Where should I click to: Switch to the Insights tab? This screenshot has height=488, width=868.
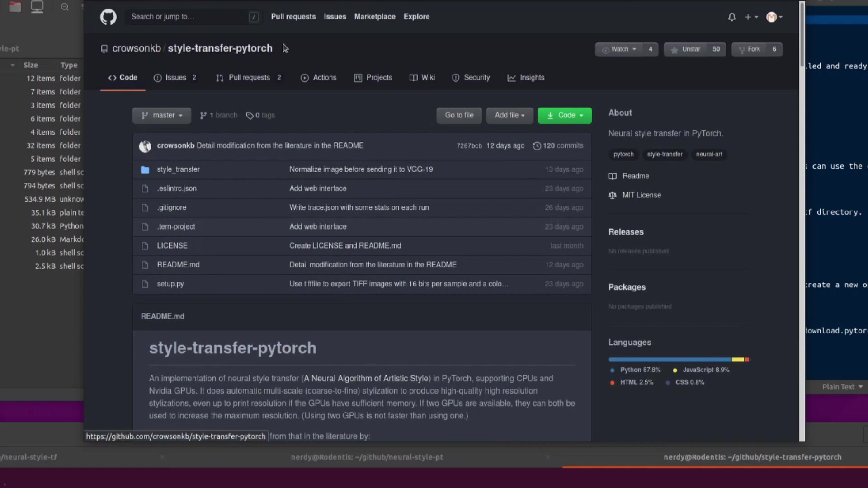pos(526,78)
